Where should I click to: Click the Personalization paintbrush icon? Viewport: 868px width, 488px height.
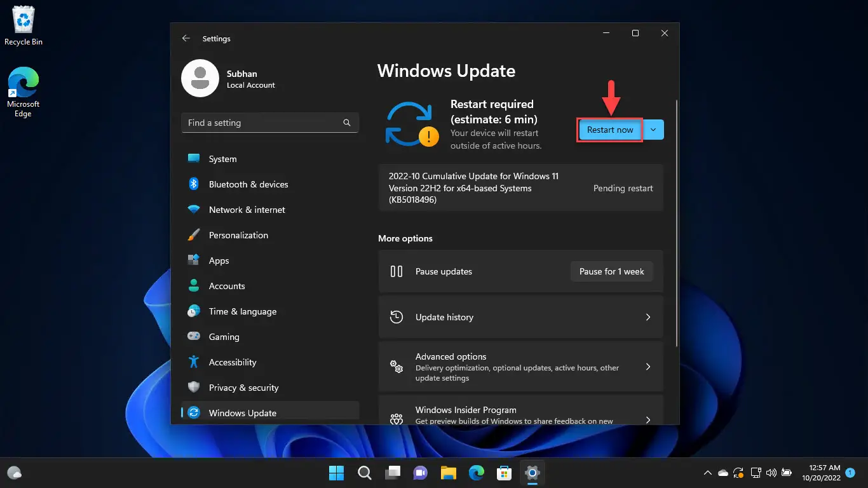194,235
